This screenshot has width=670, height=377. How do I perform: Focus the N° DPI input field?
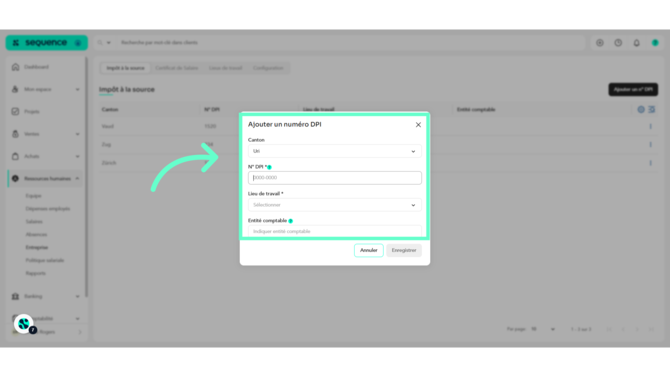coord(335,178)
